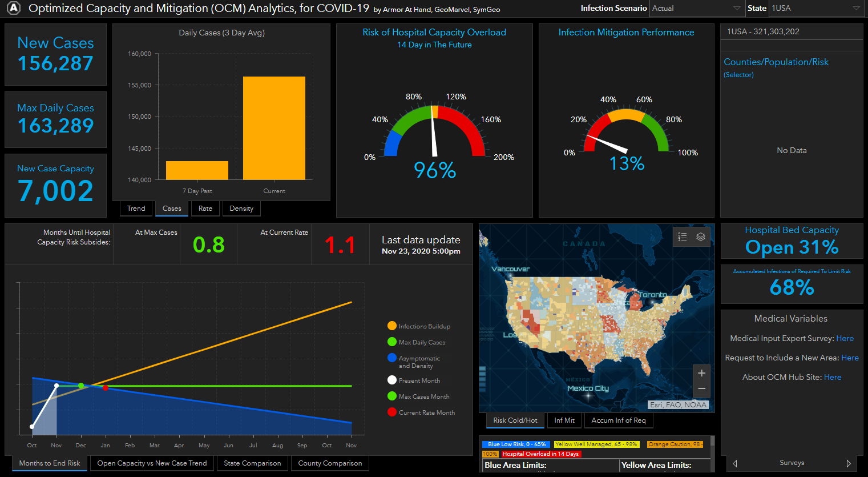Viewport: 868px width, 477px height.
Task: Open the Infection Scenario dropdown
Action: click(696, 9)
